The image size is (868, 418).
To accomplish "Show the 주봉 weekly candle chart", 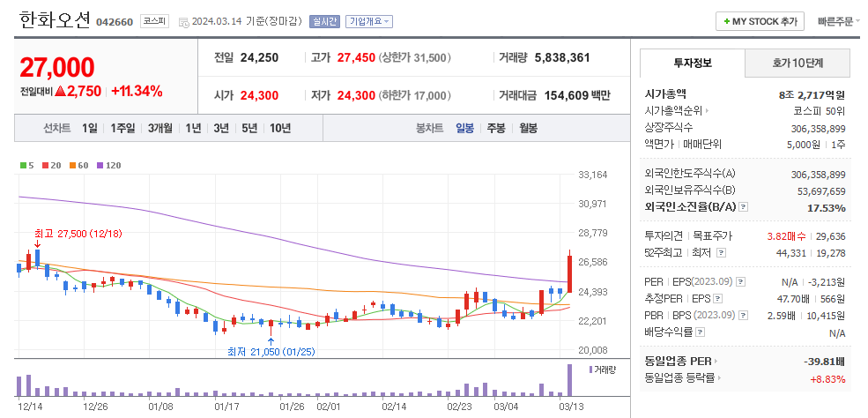I will (x=496, y=129).
